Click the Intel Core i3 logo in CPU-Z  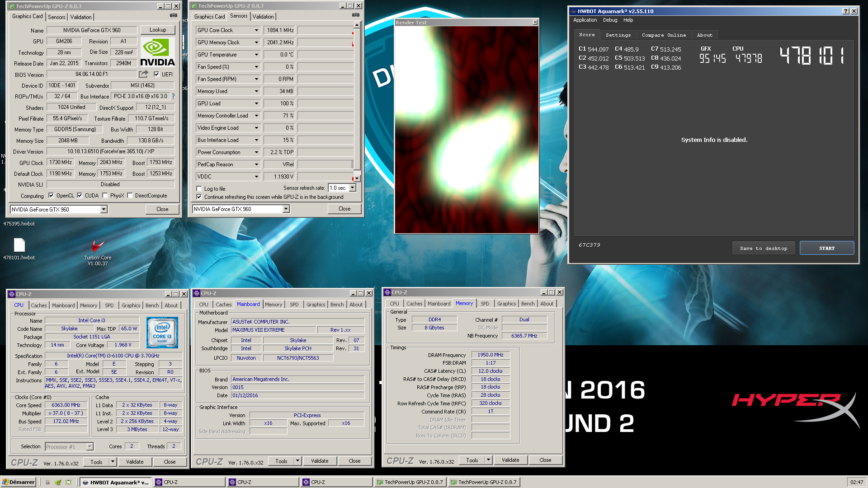coord(162,332)
